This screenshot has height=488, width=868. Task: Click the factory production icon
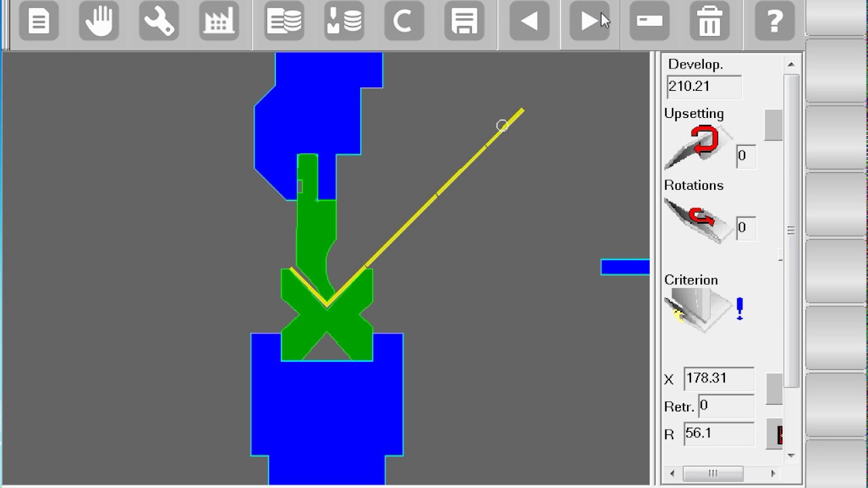(218, 21)
